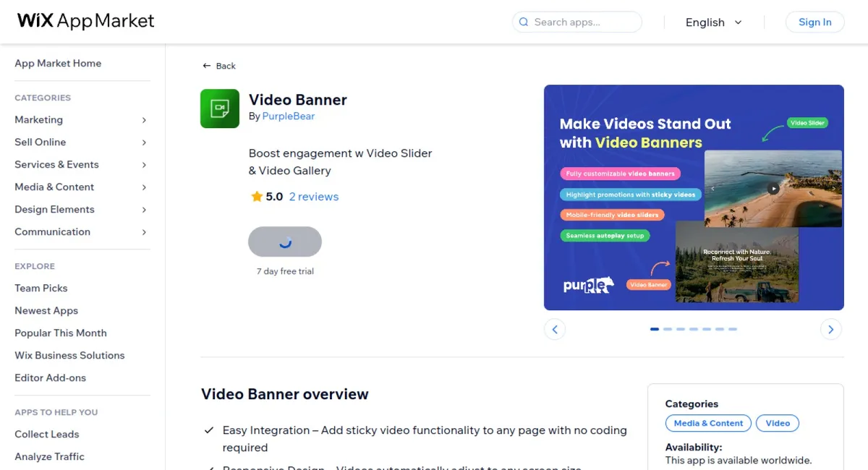Click the Wix App Market logo
This screenshot has height=470, width=868.
[x=85, y=21]
